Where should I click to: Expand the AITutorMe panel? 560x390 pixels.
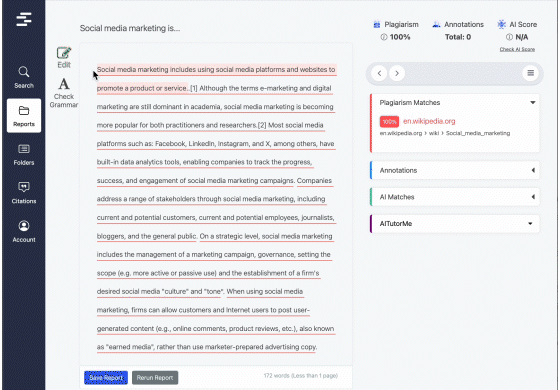(530, 224)
